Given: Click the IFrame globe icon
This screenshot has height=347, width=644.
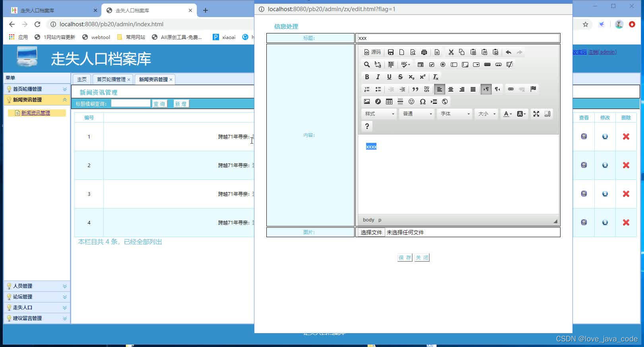Looking at the screenshot, I should (x=445, y=101).
